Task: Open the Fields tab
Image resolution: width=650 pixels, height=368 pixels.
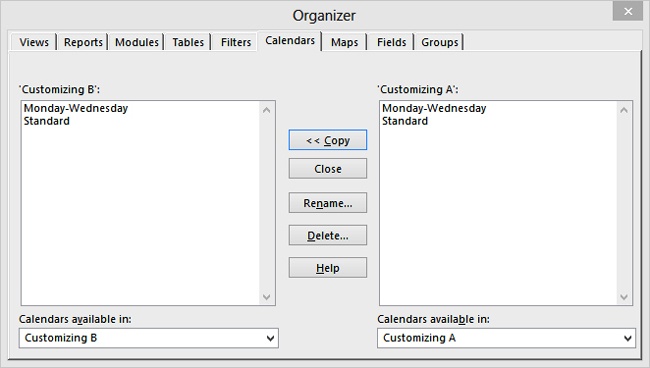Action: 391,42
